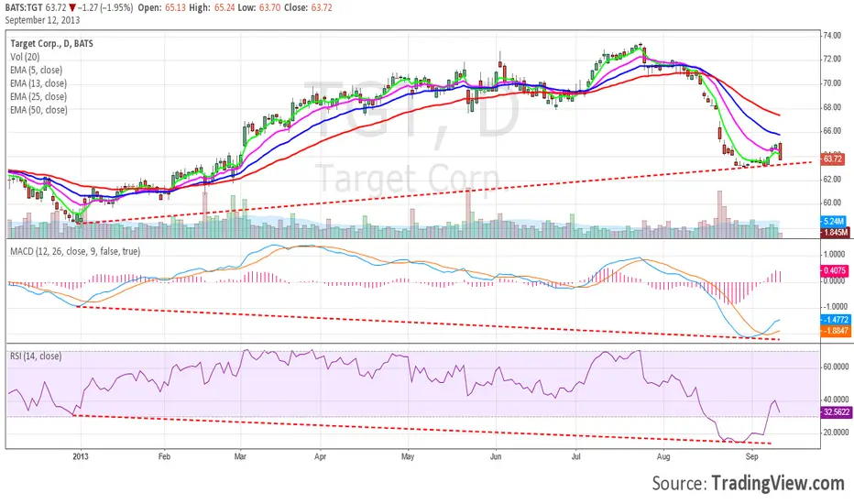Select the EMA (5, close) legend entry
The height and width of the screenshot is (504, 854).
point(36,70)
